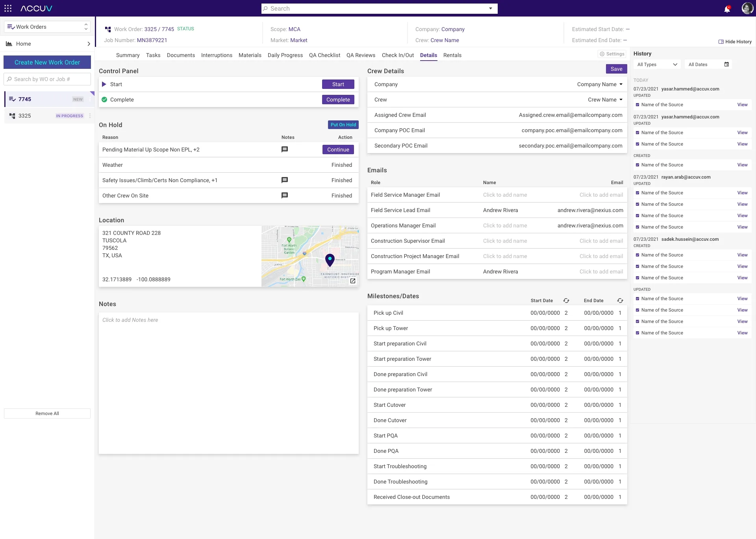Click Create New Work Order

point(47,62)
